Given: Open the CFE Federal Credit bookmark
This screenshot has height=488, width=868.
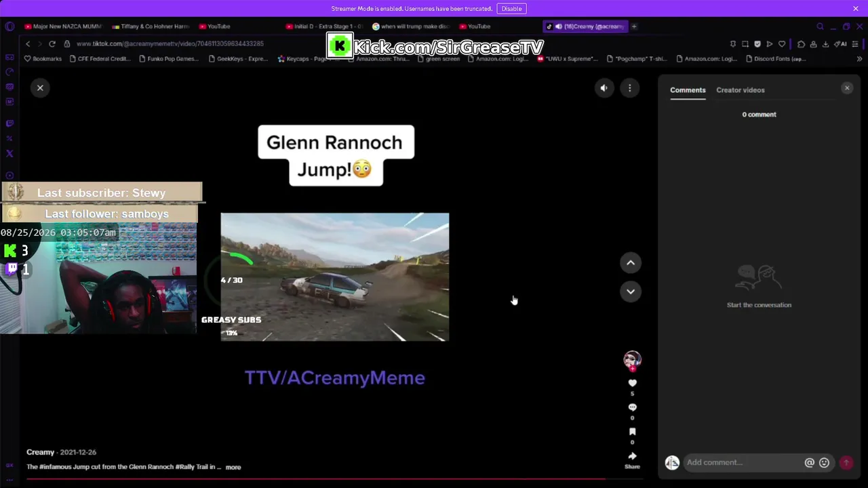Looking at the screenshot, I should tap(99, 59).
